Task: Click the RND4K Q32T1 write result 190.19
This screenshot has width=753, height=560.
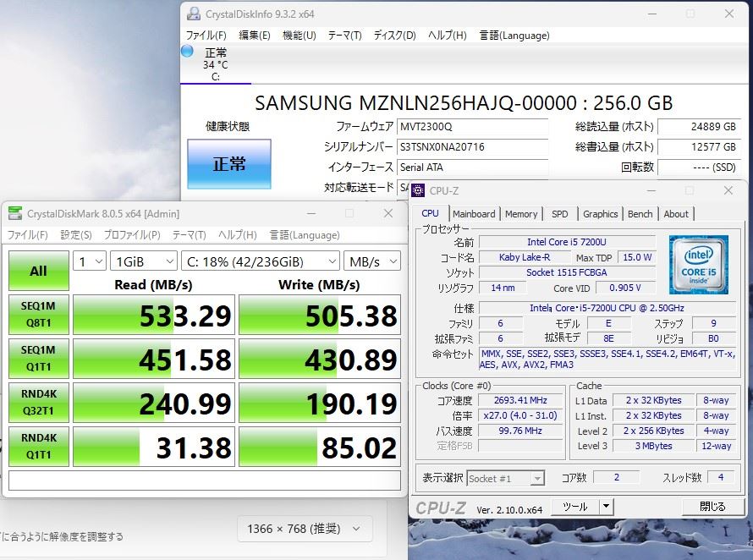Action: click(x=320, y=403)
